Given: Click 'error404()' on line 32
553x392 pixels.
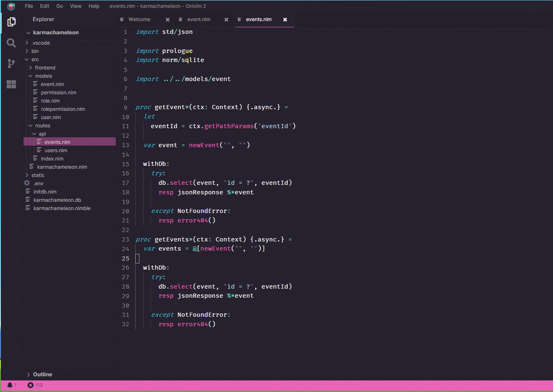Looking at the screenshot, I should coord(196,324).
